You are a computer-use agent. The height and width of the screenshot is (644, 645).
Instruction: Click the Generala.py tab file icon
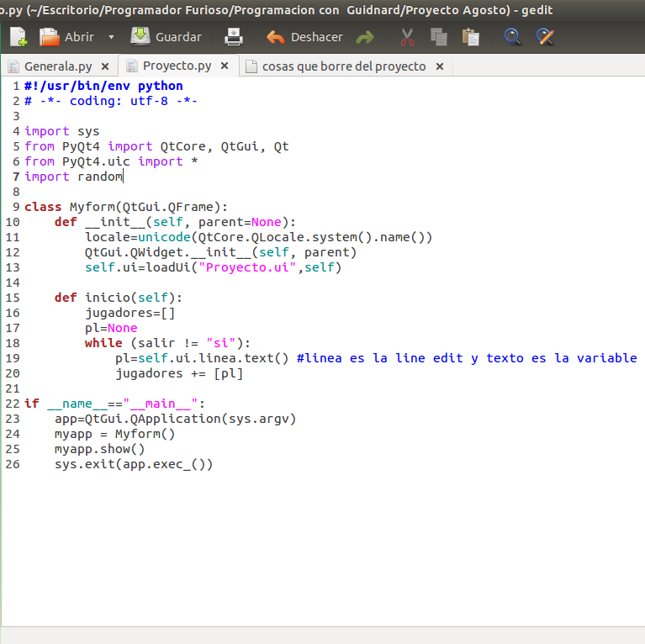pyautogui.click(x=13, y=66)
